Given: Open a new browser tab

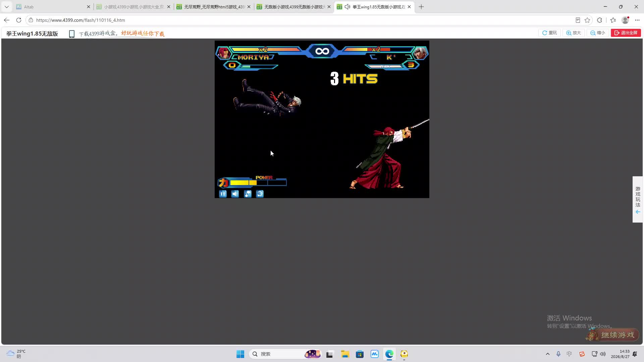Looking at the screenshot, I should point(421,7).
